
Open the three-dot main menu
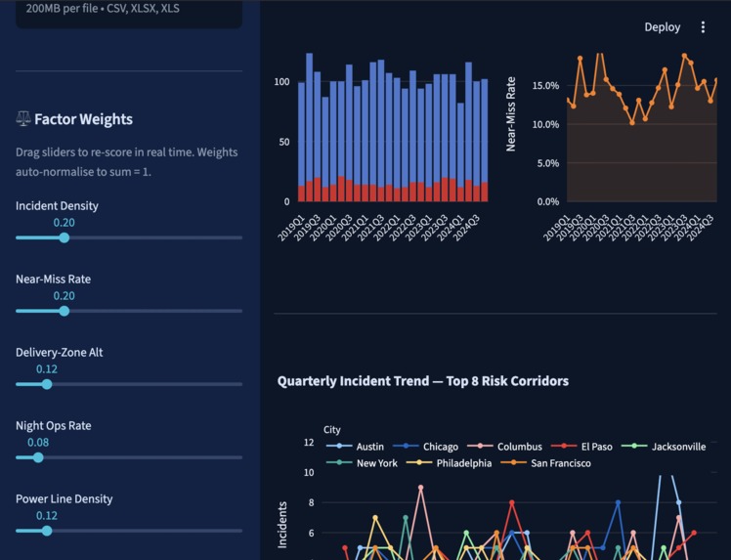click(703, 27)
